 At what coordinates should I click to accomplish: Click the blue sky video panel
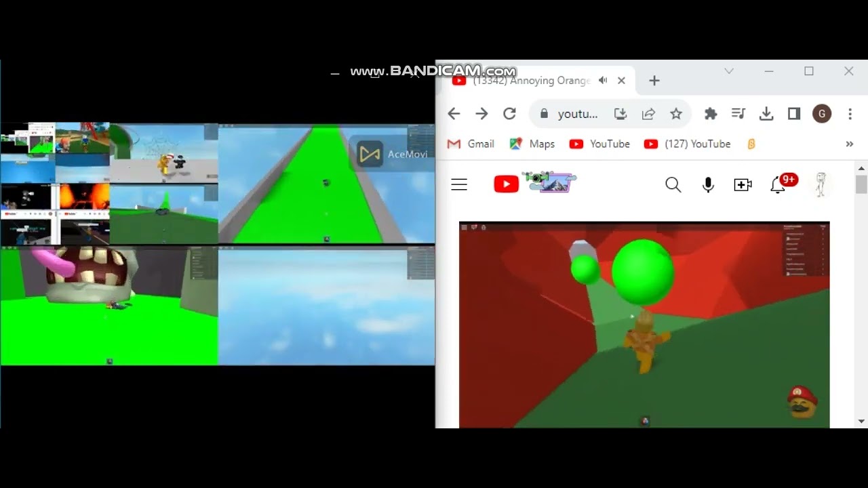click(x=326, y=306)
